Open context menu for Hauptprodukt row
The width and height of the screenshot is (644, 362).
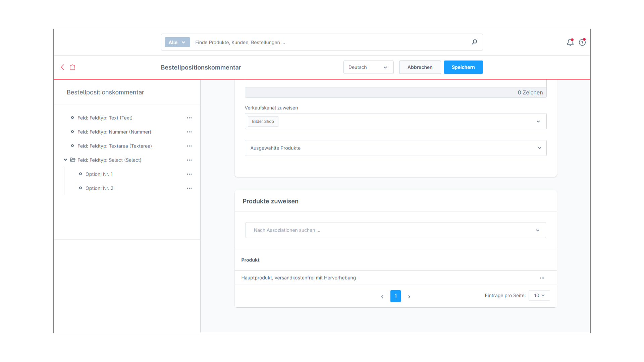[542, 278]
